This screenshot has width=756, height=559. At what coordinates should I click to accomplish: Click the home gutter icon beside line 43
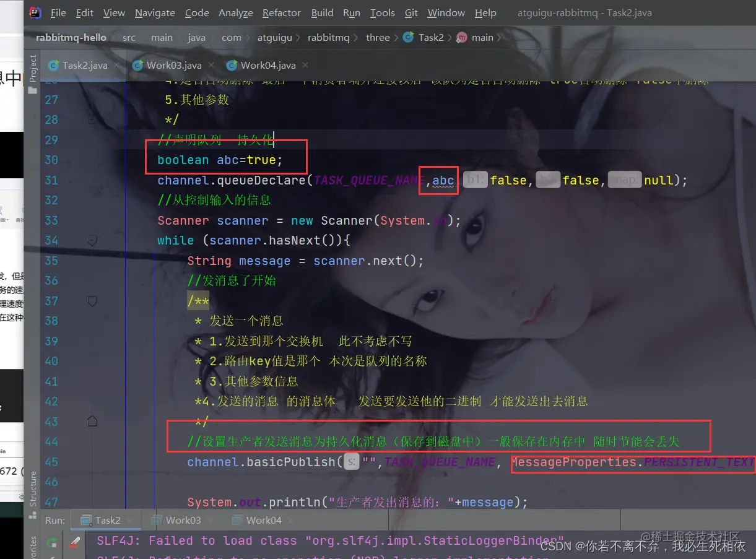coord(92,422)
